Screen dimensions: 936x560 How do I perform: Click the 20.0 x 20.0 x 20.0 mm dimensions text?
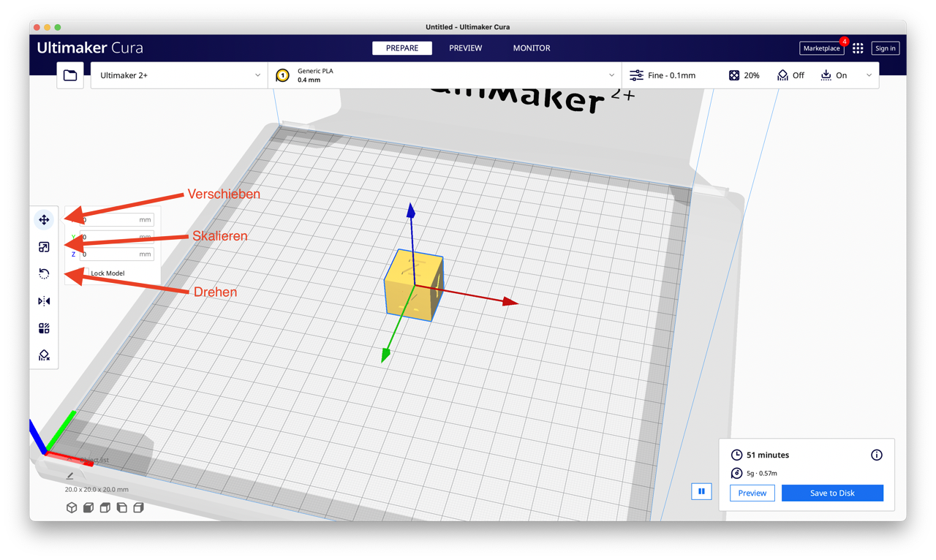coord(97,490)
